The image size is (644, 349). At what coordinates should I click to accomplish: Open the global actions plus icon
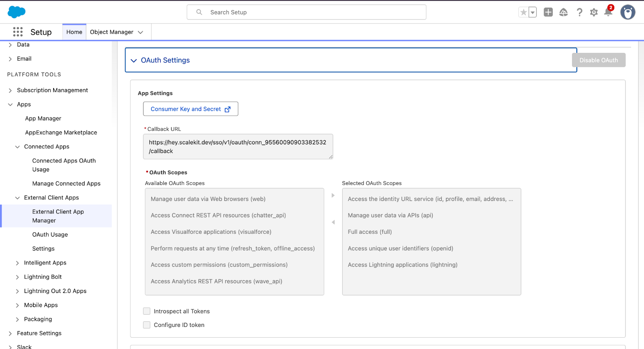pos(548,12)
